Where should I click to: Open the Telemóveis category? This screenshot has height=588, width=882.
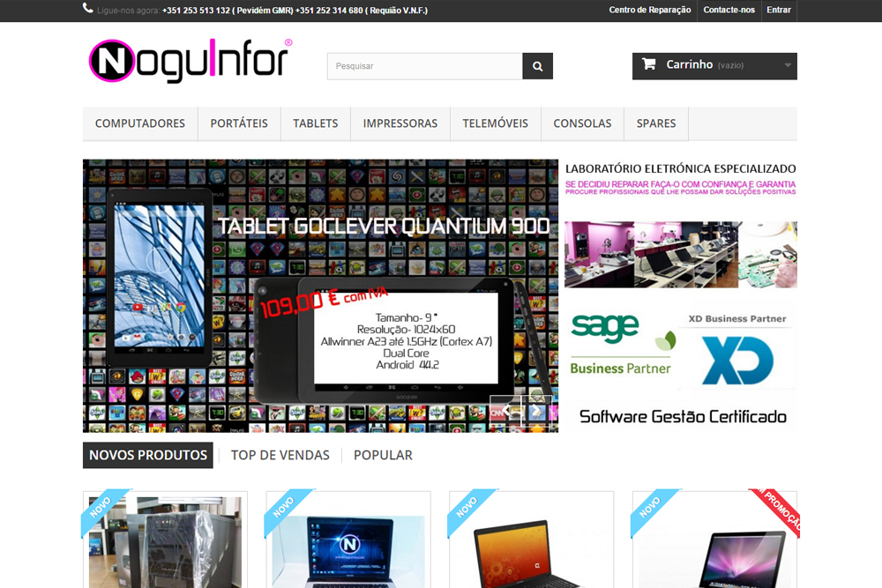(x=496, y=123)
